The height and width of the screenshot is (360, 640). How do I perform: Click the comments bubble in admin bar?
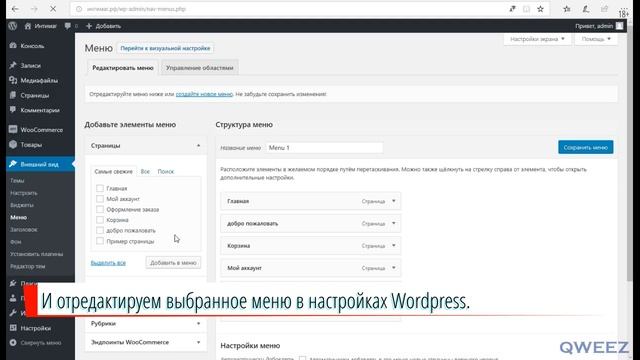click(x=68, y=26)
